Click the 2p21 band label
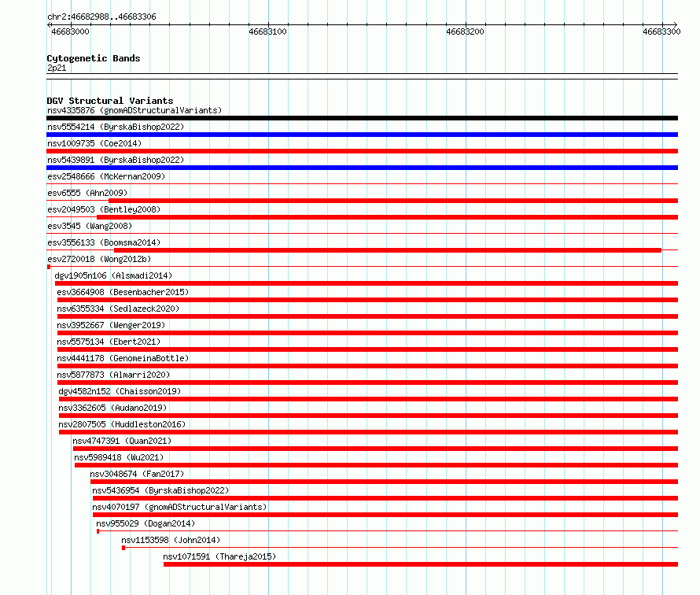Image resolution: width=700 pixels, height=595 pixels. pyautogui.click(x=57, y=68)
